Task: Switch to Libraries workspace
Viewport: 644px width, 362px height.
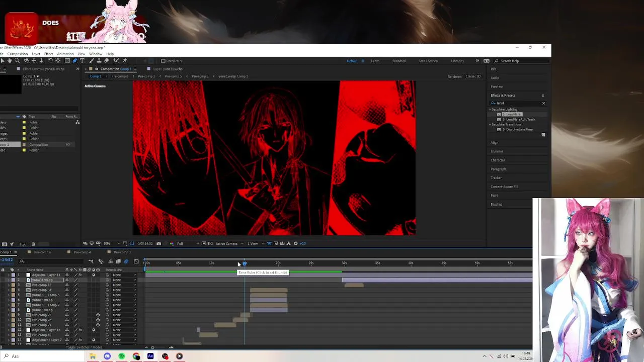Action: coord(457,61)
